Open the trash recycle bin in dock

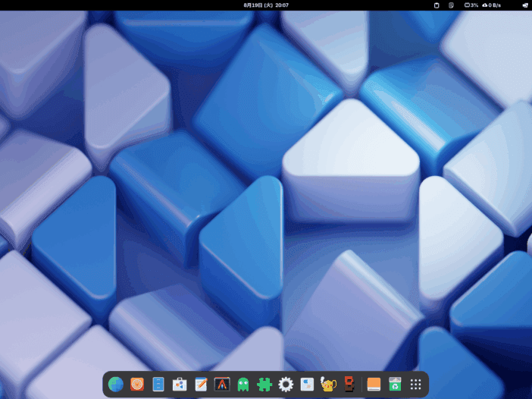pos(395,385)
